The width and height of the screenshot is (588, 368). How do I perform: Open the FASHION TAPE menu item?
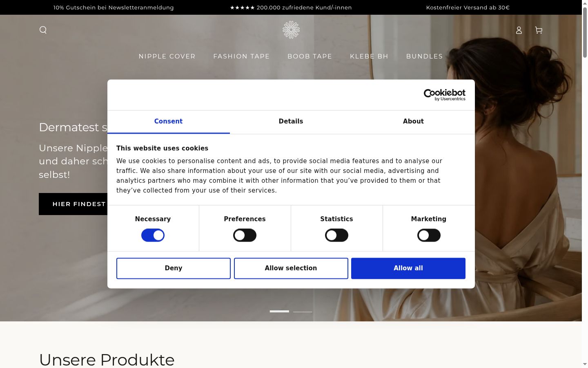click(241, 56)
